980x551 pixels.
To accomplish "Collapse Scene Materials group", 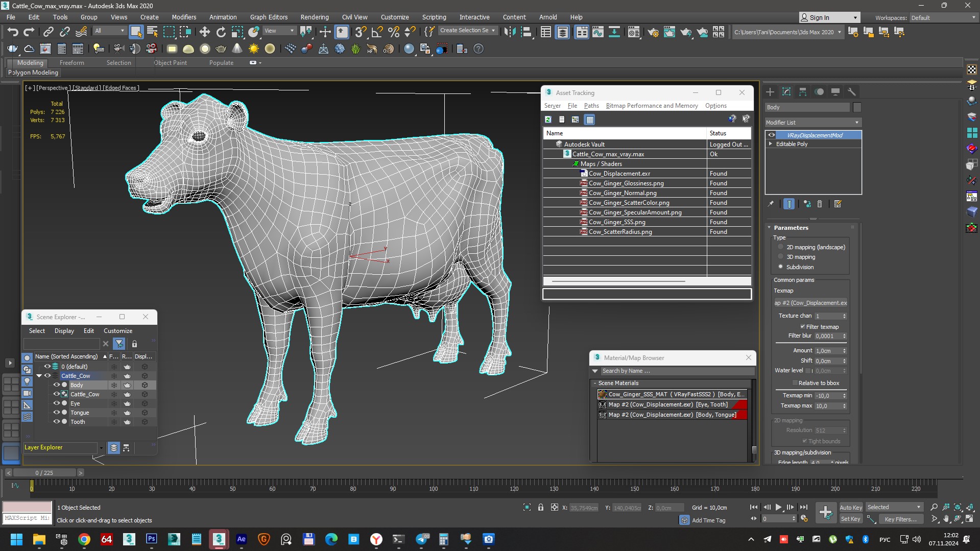I will 595,383.
